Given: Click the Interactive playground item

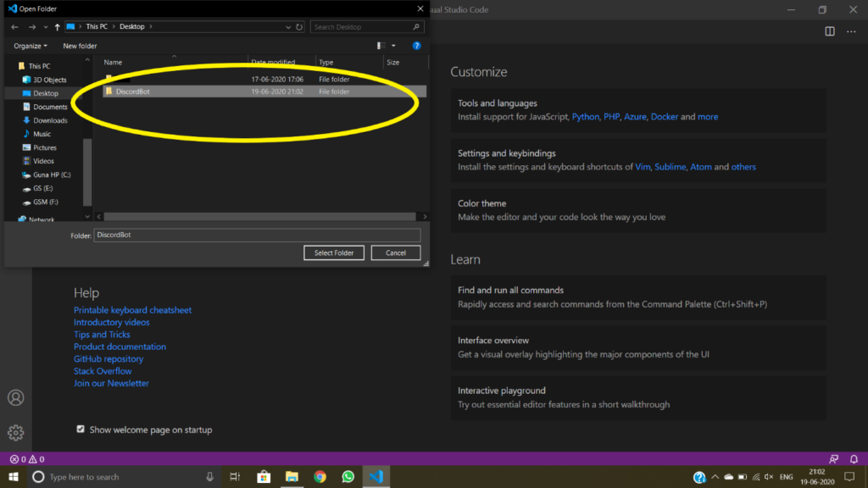Looking at the screenshot, I should [x=638, y=397].
